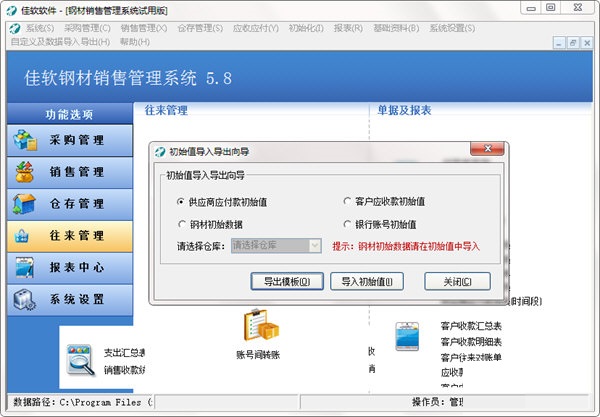The image size is (600, 417).
Task: Open 系统设置 in 功能选项 sidebar
Action: [x=70, y=299]
